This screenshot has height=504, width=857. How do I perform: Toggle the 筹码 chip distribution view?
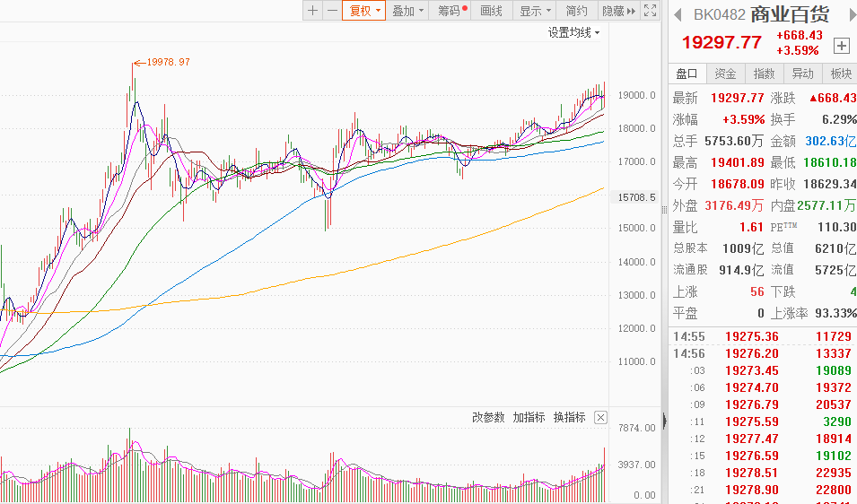coord(451,11)
